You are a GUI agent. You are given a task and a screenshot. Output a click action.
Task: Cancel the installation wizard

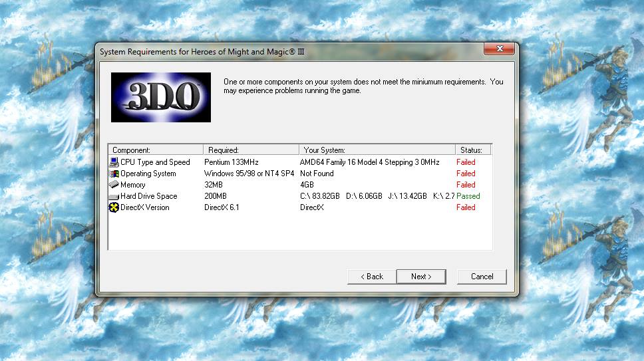482,277
